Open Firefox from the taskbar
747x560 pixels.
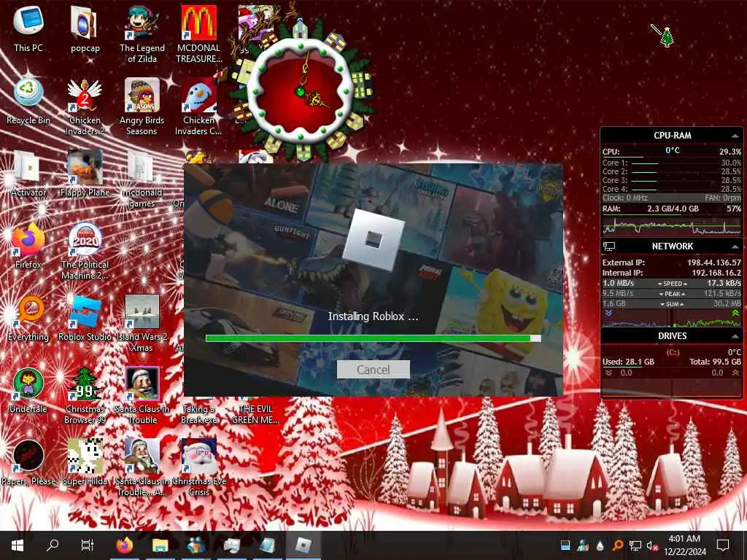124,545
